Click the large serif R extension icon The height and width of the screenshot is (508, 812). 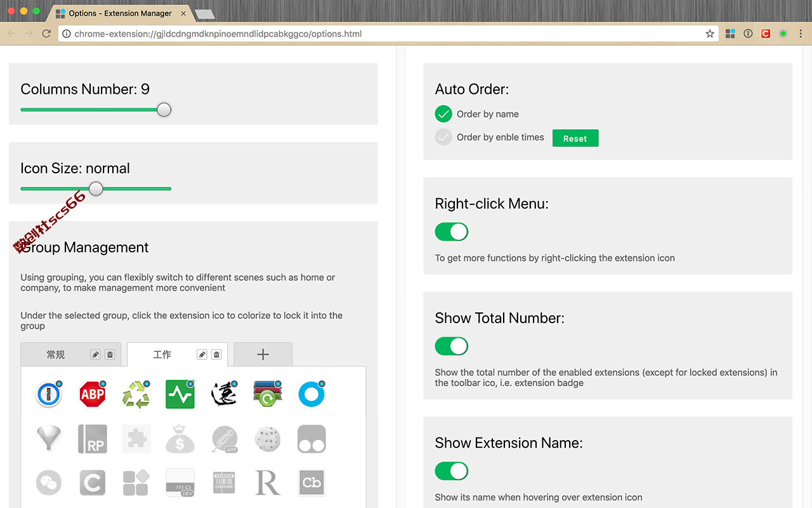point(268,483)
